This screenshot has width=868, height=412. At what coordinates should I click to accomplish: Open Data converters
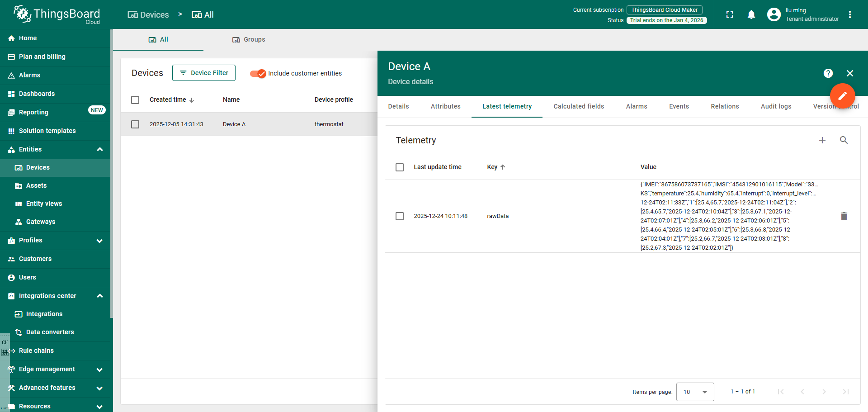coord(55,332)
